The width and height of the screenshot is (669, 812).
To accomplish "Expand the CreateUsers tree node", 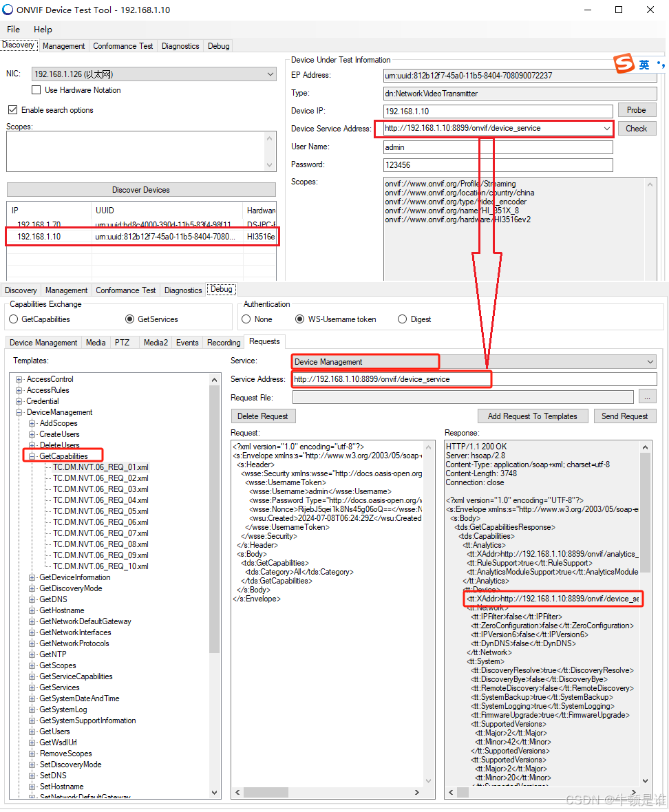I will 32,434.
